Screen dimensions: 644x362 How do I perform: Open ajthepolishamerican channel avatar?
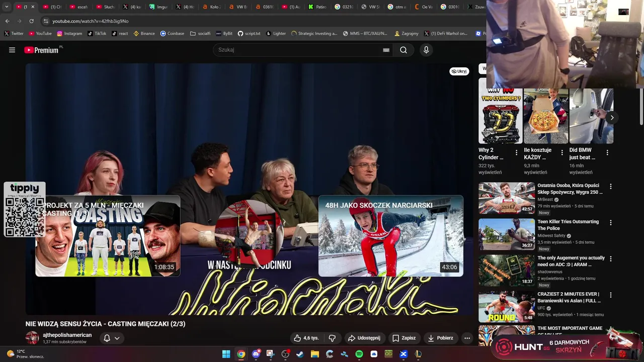(x=32, y=338)
